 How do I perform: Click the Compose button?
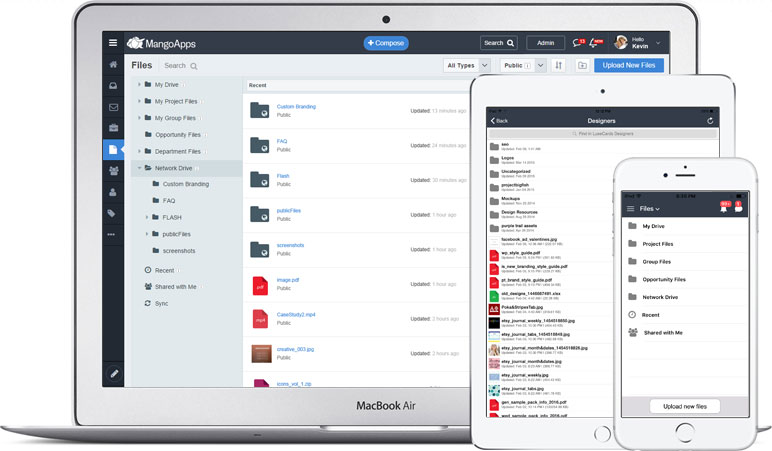[386, 43]
